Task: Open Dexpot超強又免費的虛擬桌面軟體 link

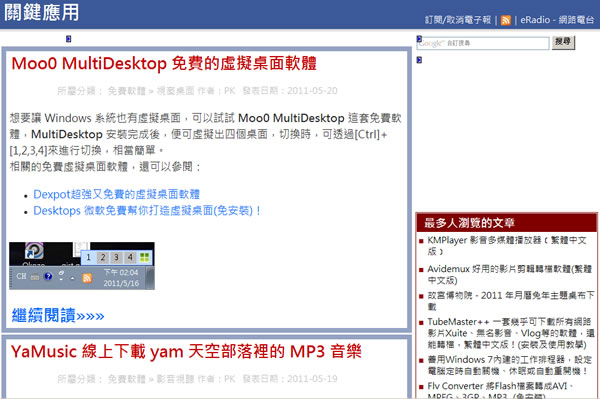Action: (116, 194)
